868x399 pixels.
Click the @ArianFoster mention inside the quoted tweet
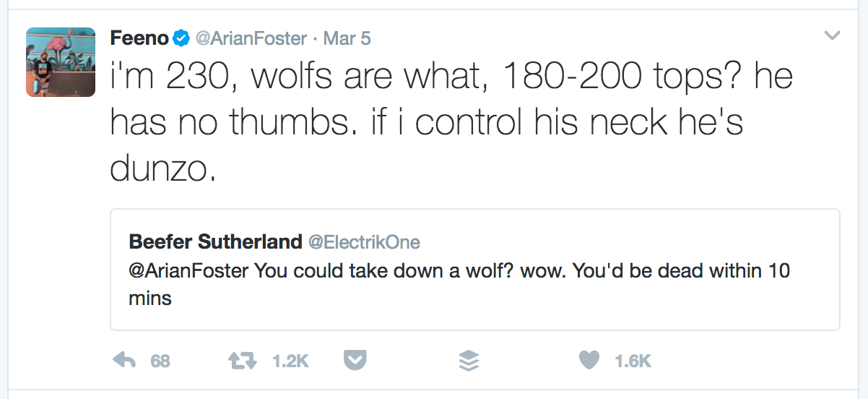click(x=188, y=271)
